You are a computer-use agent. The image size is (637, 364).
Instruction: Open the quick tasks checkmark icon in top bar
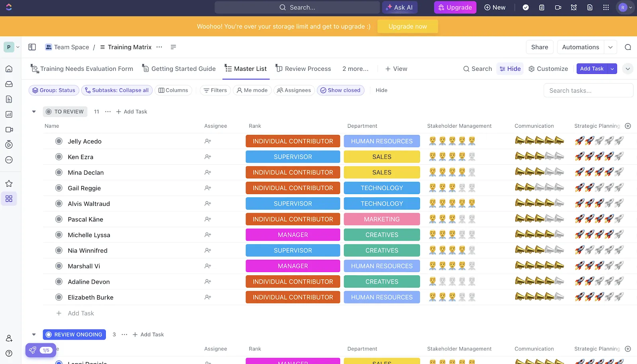526,7
